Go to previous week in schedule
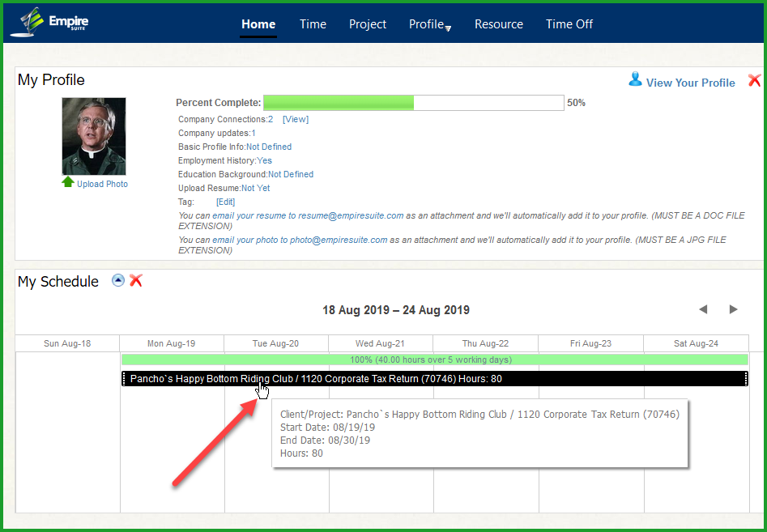This screenshot has height=532, width=767. (x=703, y=309)
